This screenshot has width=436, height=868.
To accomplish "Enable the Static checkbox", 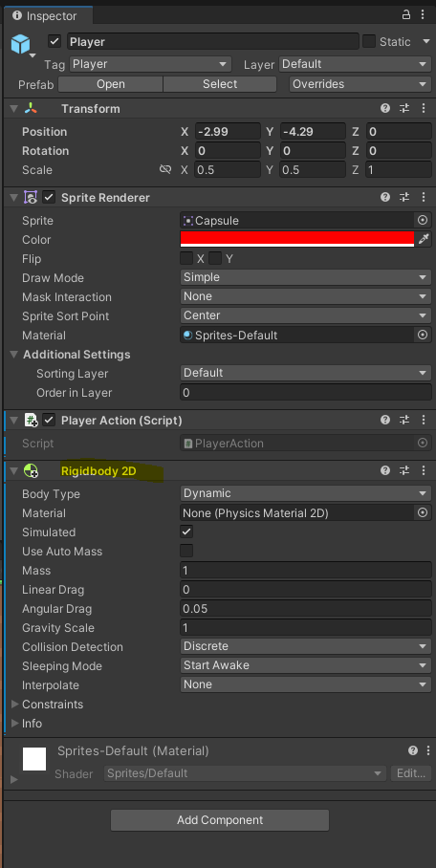I will 369,41.
